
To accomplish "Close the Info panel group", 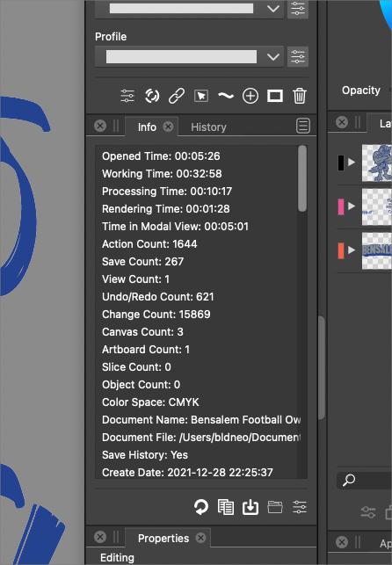I will point(100,126).
